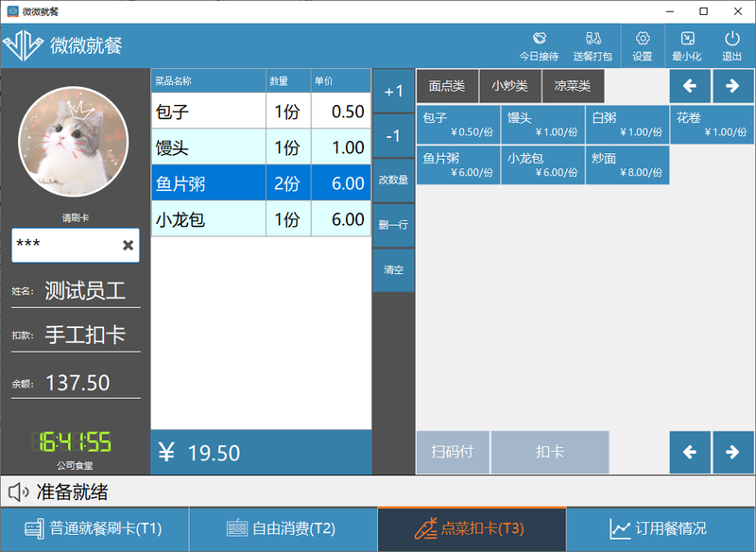The image size is (756, 552).
Task: Click the 扫码付 scan pay button
Action: [453, 452]
